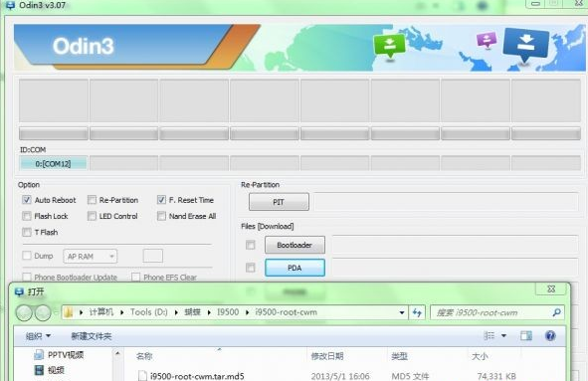Expand the address bar history dropdown
Image resolution: width=588 pixels, height=381 pixels.
tap(402, 312)
